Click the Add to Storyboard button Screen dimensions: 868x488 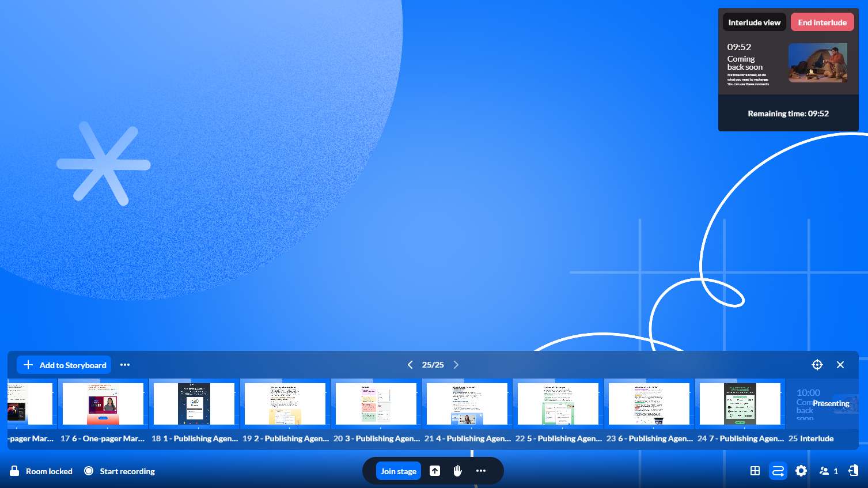click(x=64, y=365)
